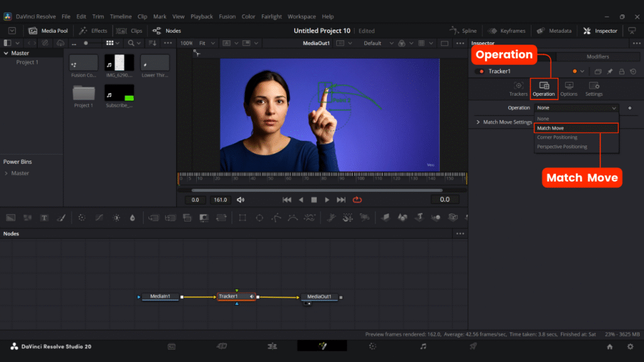The width and height of the screenshot is (644, 362).
Task: Switch to the Modifiers tab
Action: pyautogui.click(x=597, y=57)
